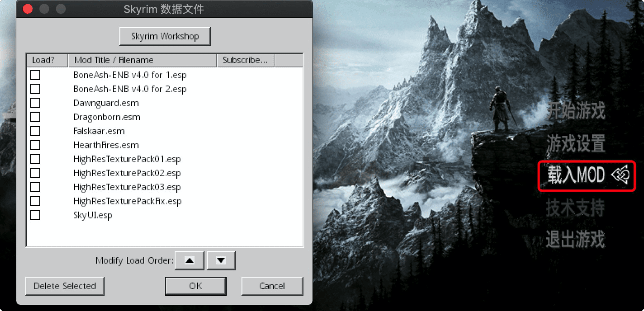Click the 载入MOD launcher icon
Viewport: 644px width, 311px height.
[620, 175]
